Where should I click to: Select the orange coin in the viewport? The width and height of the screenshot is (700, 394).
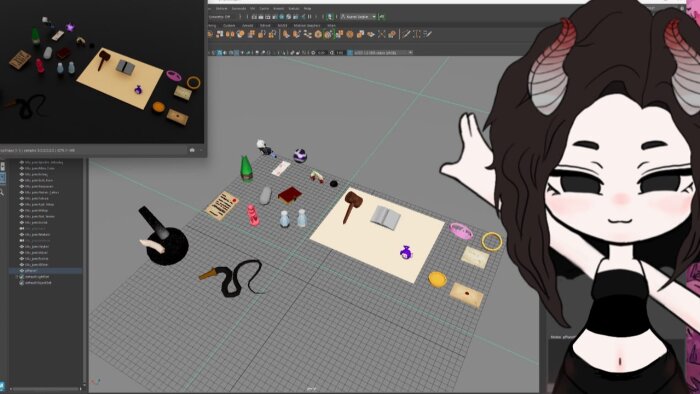coord(437,279)
